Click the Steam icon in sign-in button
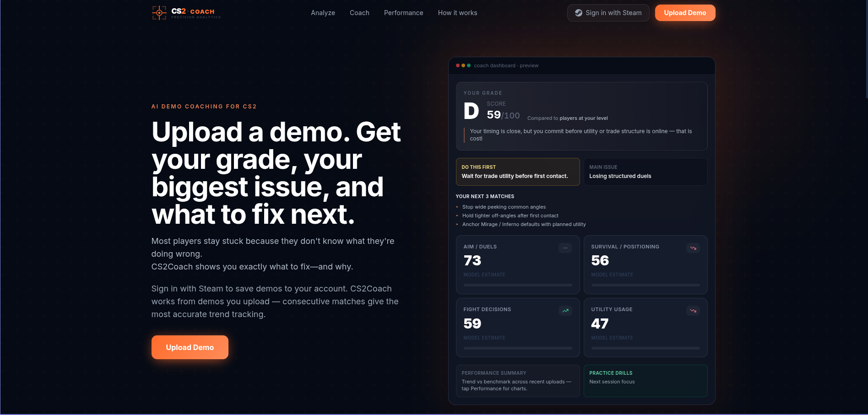The width and height of the screenshot is (868, 415). point(579,13)
